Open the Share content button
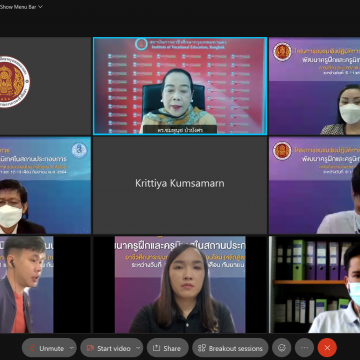Image resolution: width=360 pixels, height=360 pixels. [x=168, y=348]
